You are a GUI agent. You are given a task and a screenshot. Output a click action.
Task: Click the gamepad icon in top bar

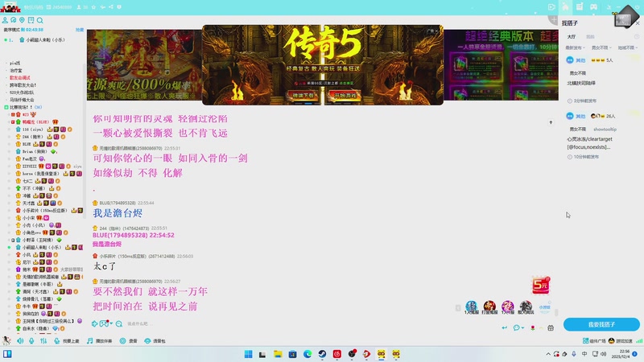click(x=594, y=7)
